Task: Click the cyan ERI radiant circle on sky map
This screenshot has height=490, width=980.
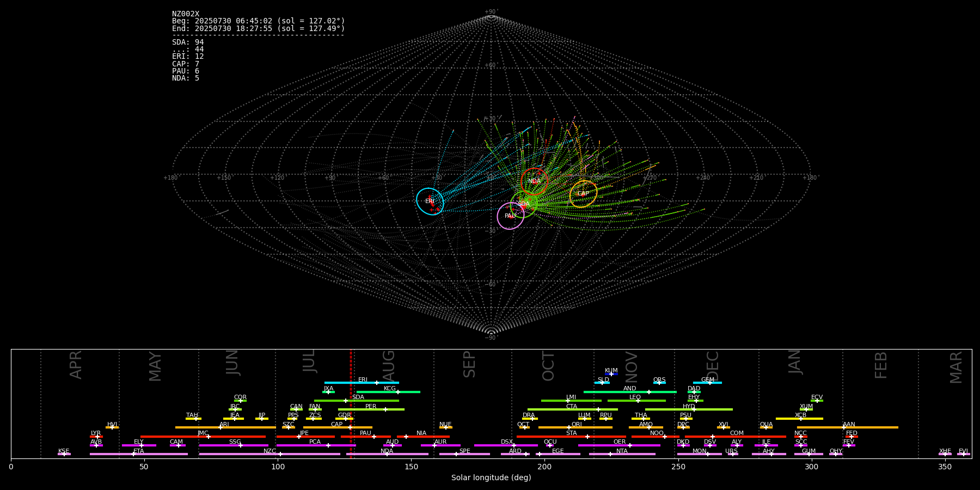Action: pos(430,201)
